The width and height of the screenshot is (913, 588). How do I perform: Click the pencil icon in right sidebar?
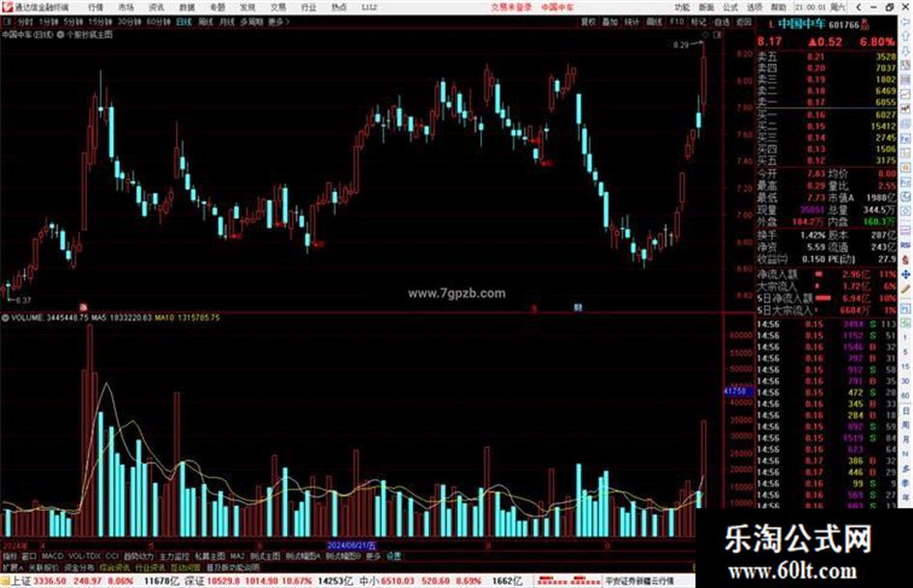click(x=906, y=290)
